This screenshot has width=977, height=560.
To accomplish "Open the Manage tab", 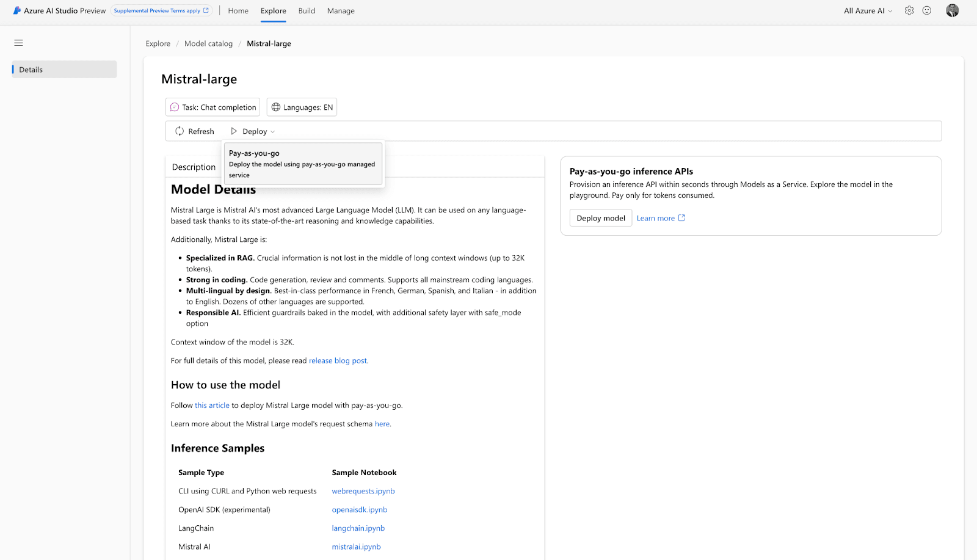I will [x=341, y=10].
